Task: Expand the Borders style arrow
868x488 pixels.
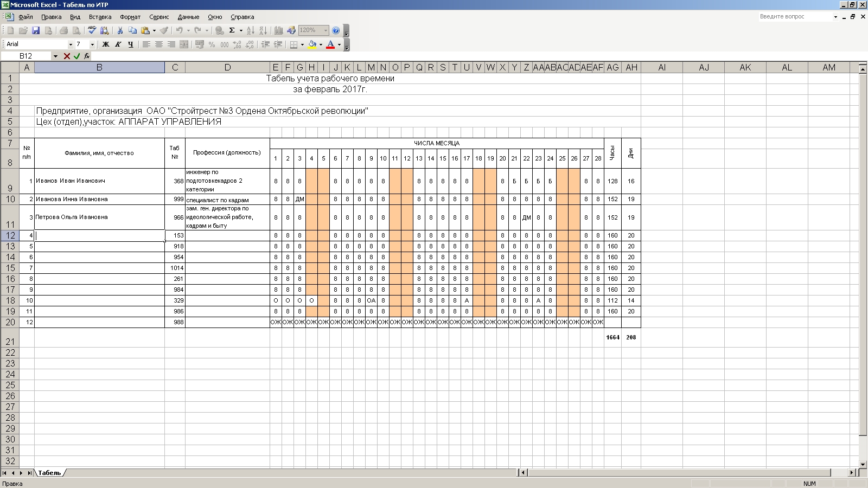Action: tap(302, 44)
